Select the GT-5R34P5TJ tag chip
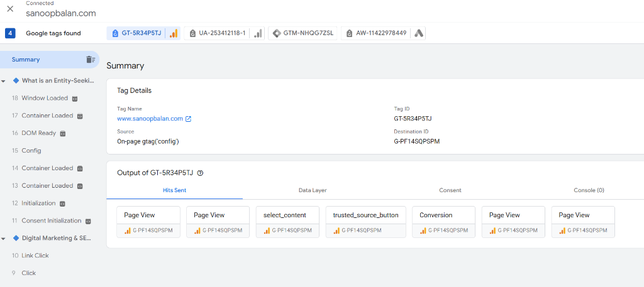Image resolution: width=644 pixels, height=287 pixels. [143, 33]
